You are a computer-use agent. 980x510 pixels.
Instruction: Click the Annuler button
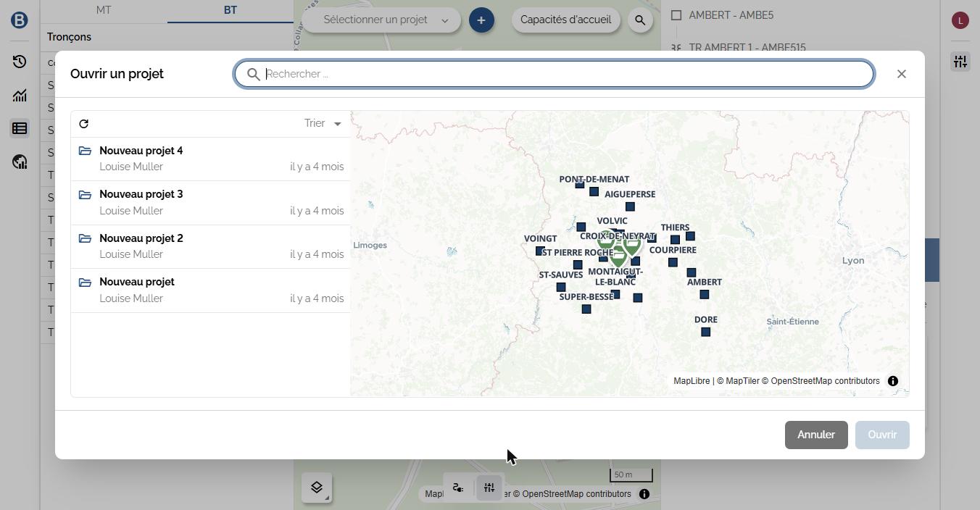[816, 435]
